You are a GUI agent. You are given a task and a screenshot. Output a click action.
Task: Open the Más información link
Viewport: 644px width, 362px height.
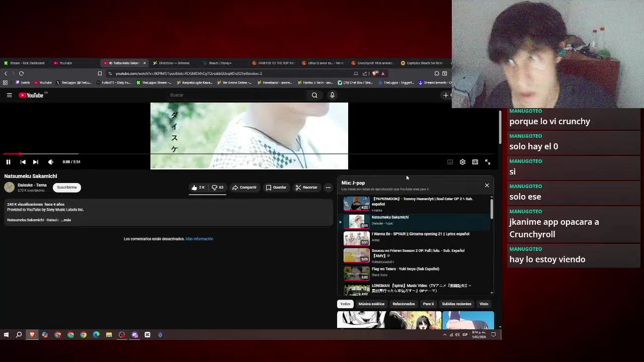point(199,239)
